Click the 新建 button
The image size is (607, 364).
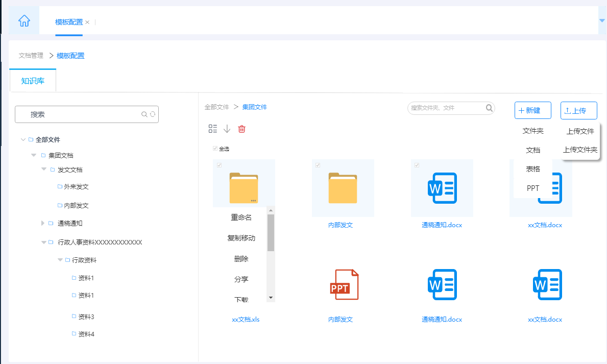(x=532, y=110)
